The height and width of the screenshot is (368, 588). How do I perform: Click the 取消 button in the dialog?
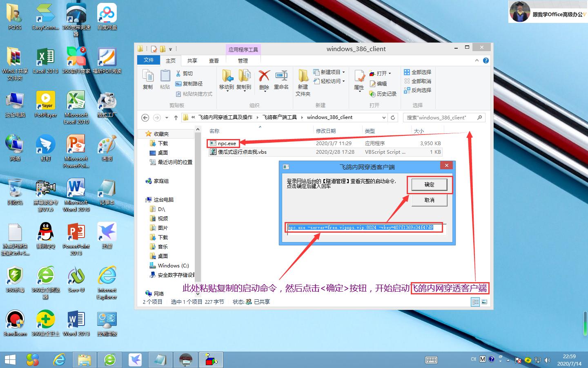(x=429, y=200)
